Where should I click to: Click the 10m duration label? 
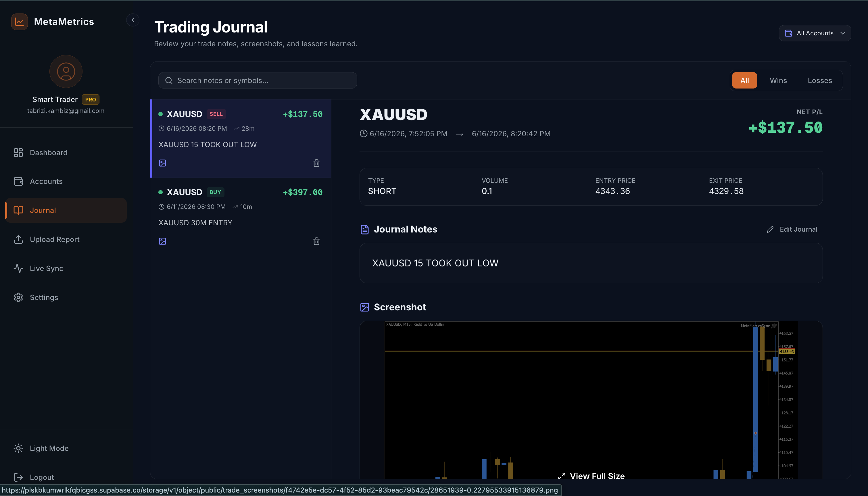pos(246,207)
